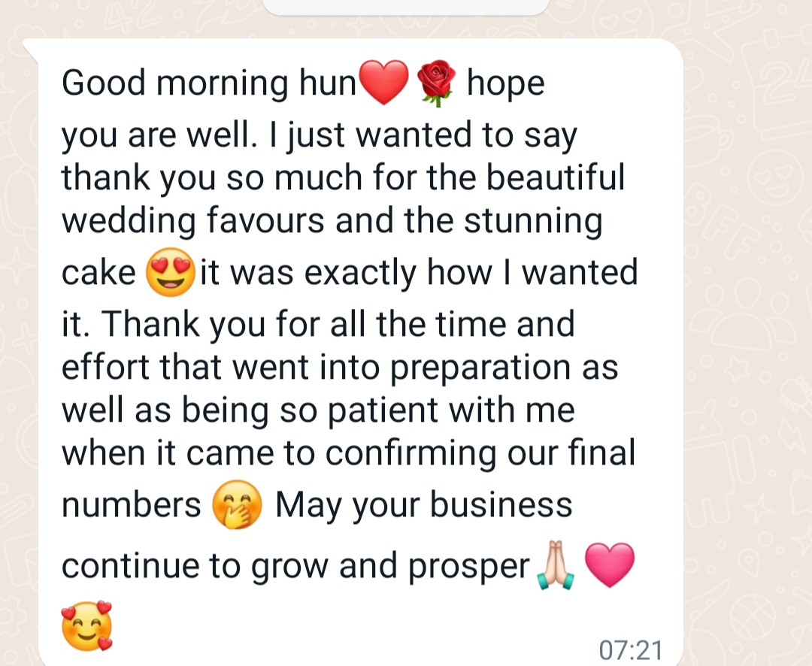
Task: Click the words stunning cake text
Action: pos(332,247)
